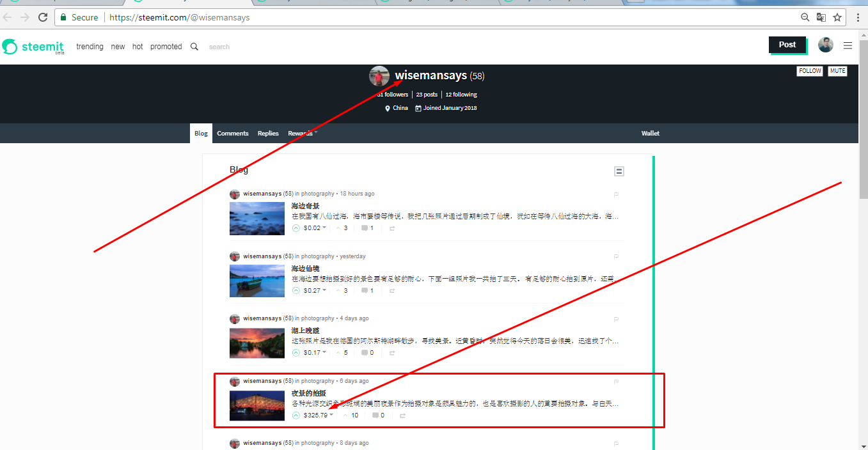Open the post titled 湖上晚霞
The height and width of the screenshot is (450, 868).
[x=305, y=330]
